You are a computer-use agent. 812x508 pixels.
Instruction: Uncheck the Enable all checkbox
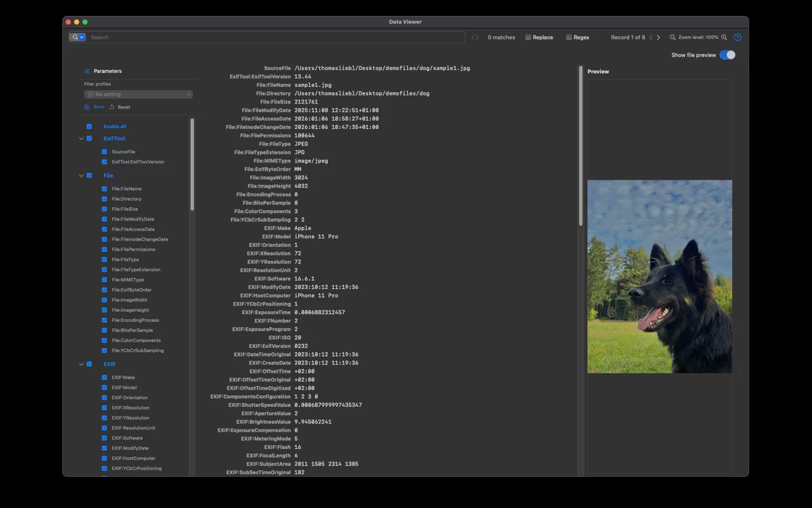pos(89,126)
